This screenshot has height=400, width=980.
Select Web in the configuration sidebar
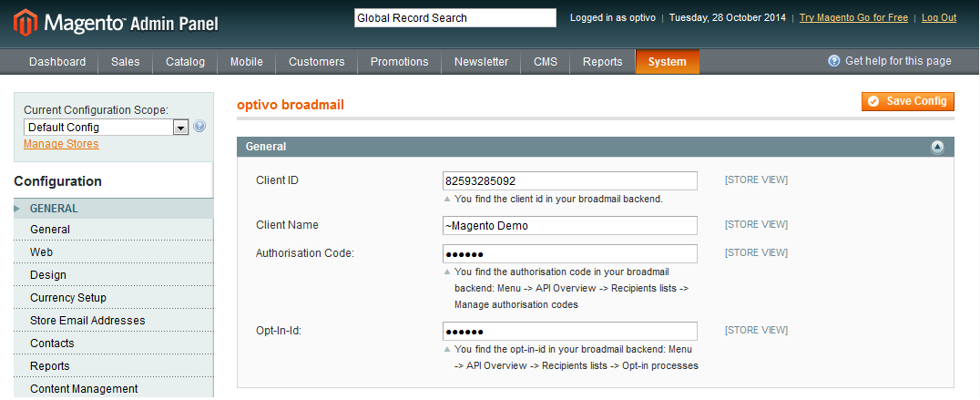click(x=114, y=252)
